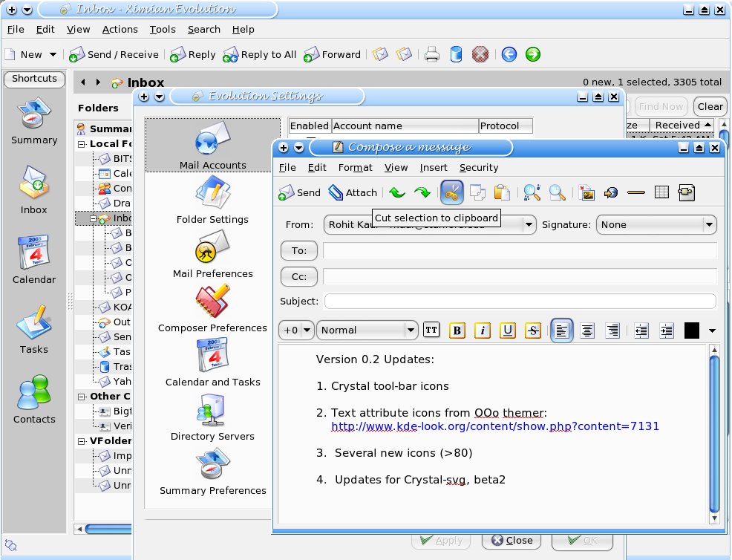Click the red Delete icon in Inbox toolbar
This screenshot has height=560, width=732.
[480, 55]
